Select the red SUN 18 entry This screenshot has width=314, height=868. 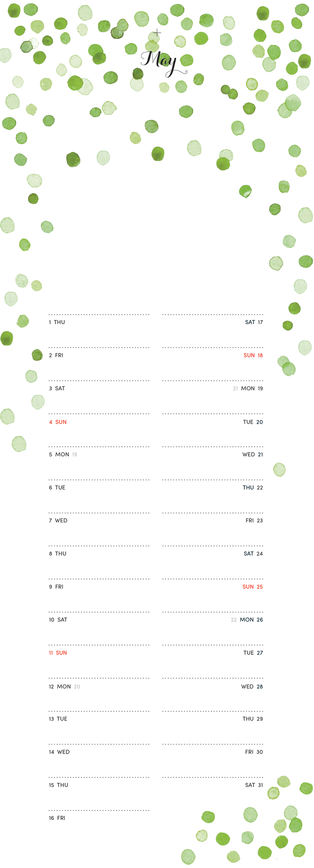pyautogui.click(x=253, y=355)
